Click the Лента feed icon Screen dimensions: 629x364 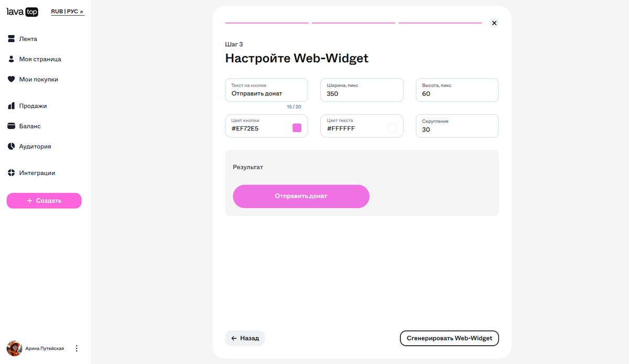point(12,39)
